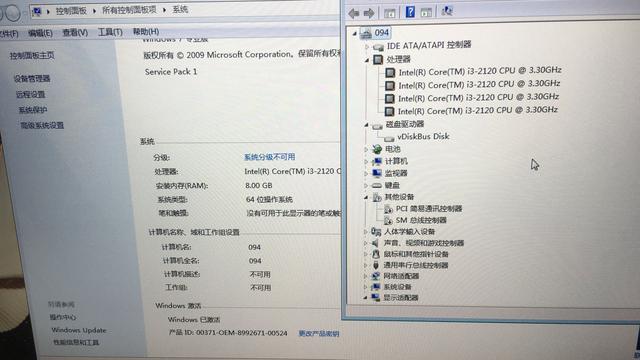Click the 监视器 monitor icon

(x=377, y=173)
